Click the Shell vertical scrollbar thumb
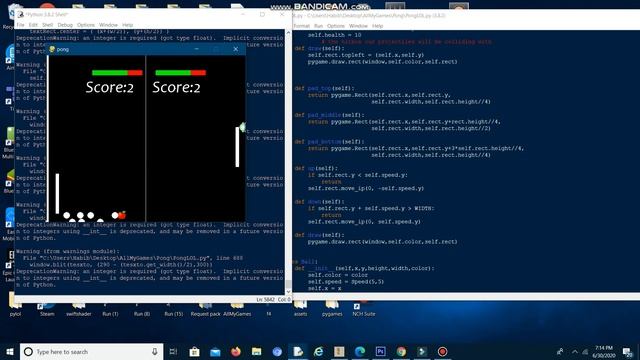 click(289, 284)
